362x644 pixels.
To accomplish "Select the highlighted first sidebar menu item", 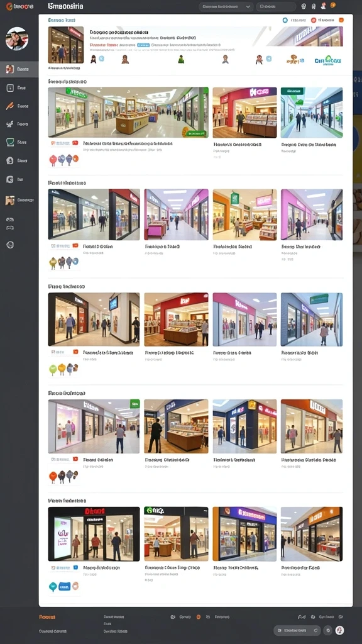I will click(x=19, y=69).
